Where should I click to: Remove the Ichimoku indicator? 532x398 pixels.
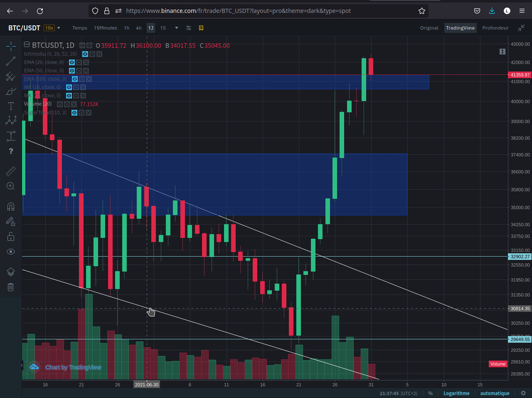pos(99,54)
